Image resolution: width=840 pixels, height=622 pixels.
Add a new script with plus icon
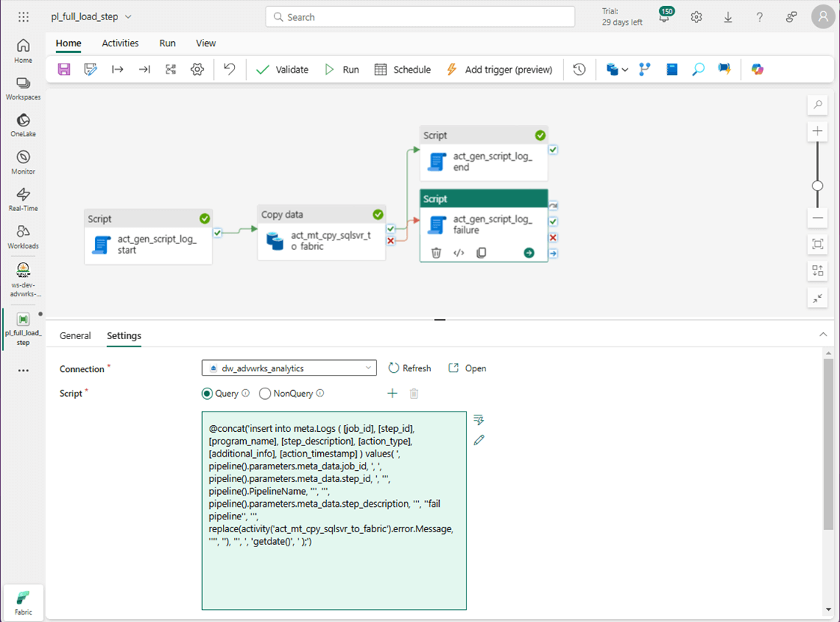(392, 394)
